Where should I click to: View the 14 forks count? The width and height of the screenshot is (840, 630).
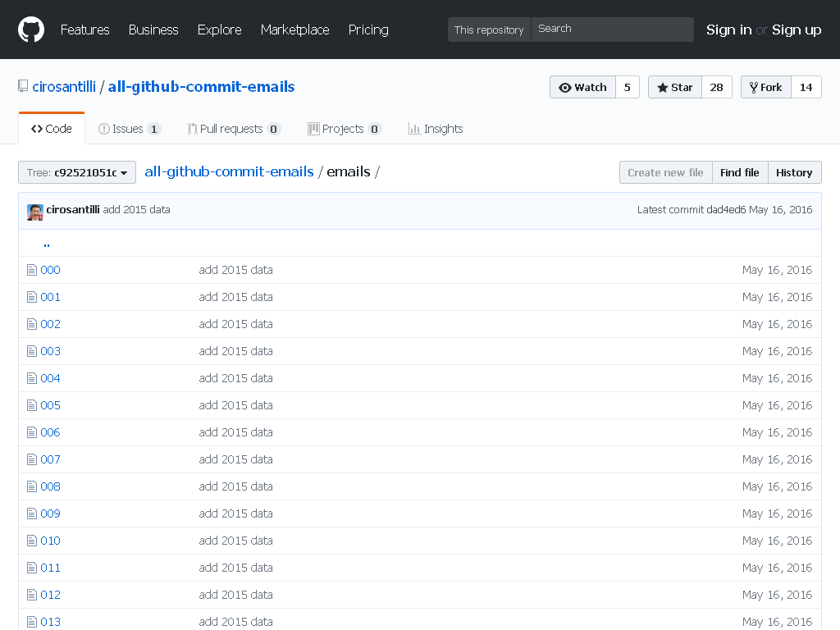pyautogui.click(x=806, y=87)
